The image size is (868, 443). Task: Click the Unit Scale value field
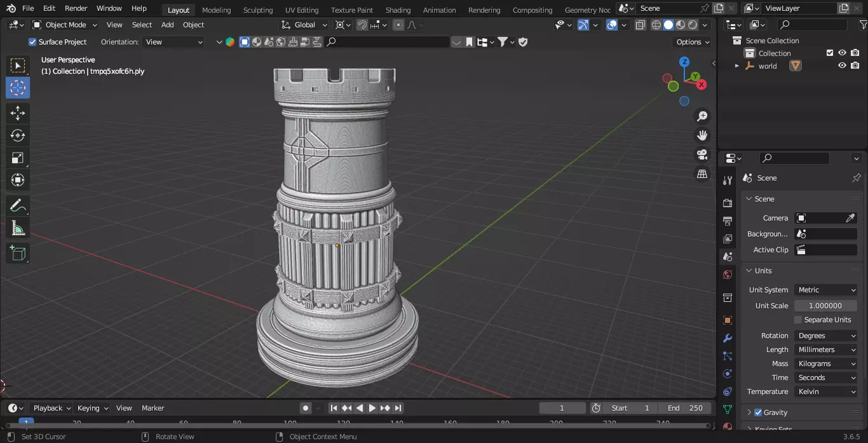(x=825, y=306)
